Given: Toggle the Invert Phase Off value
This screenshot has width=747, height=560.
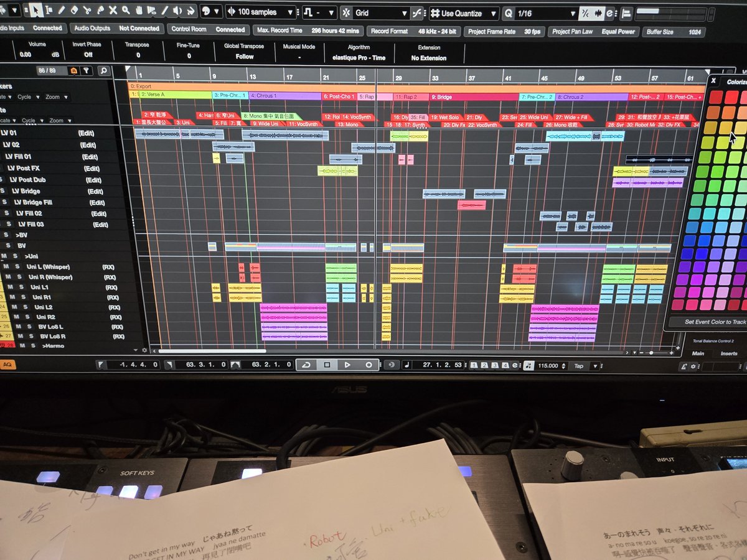Looking at the screenshot, I should (88, 55).
